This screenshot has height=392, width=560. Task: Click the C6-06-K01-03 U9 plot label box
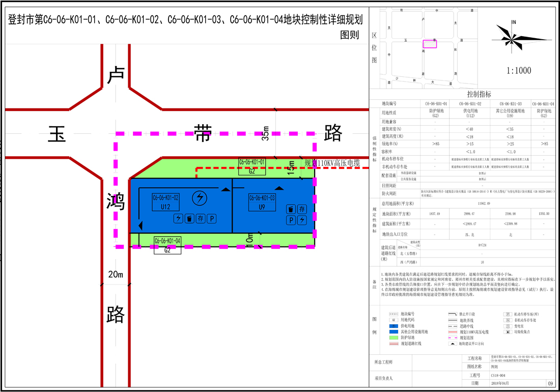click(x=262, y=202)
